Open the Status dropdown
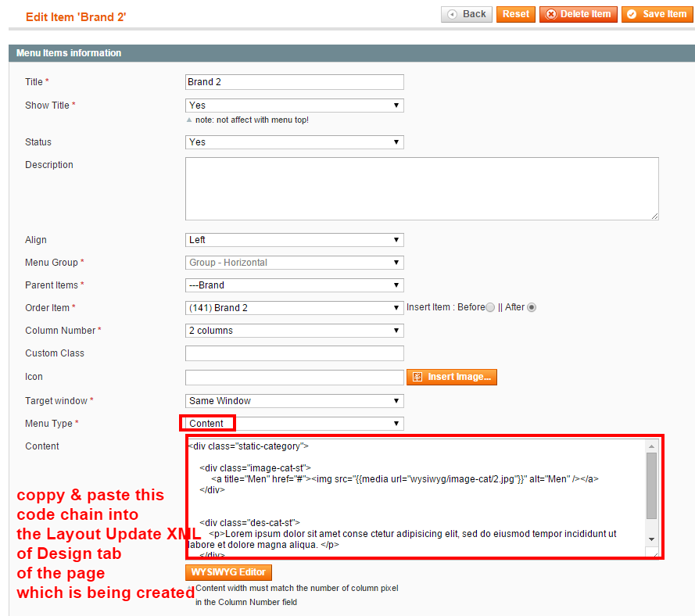The image size is (695, 616). pyautogui.click(x=294, y=142)
